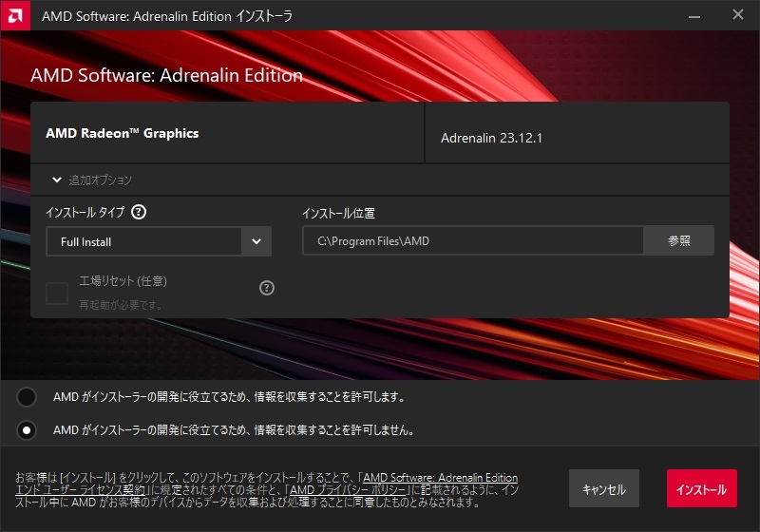Open help for インストール タイプ
This screenshot has width=760, height=532.
click(x=139, y=212)
